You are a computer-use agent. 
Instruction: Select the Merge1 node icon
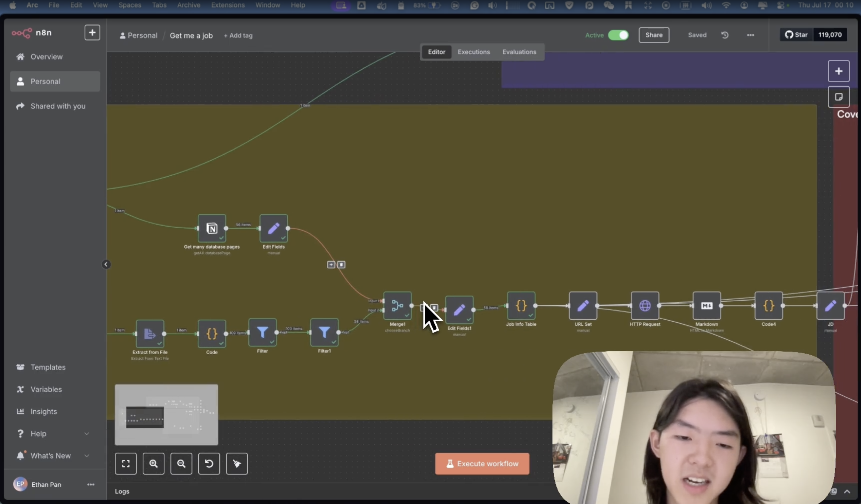coord(397,306)
